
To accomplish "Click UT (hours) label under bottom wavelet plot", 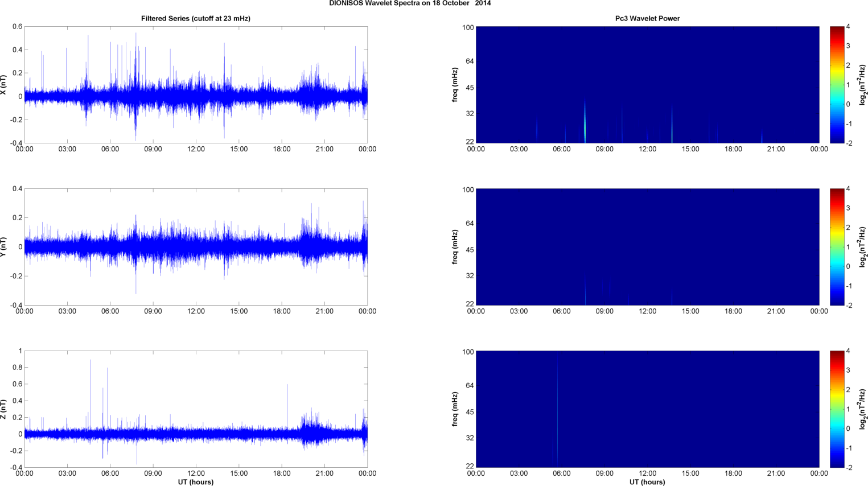I will click(647, 482).
